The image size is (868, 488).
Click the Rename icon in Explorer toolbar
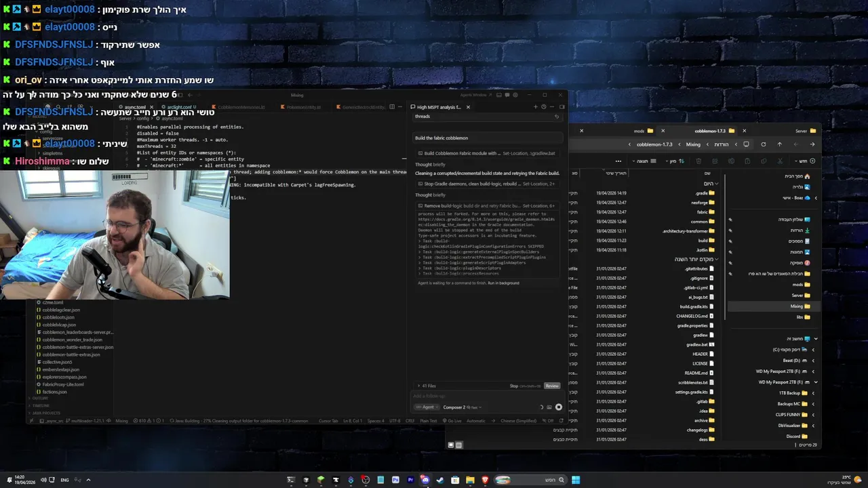tap(731, 161)
